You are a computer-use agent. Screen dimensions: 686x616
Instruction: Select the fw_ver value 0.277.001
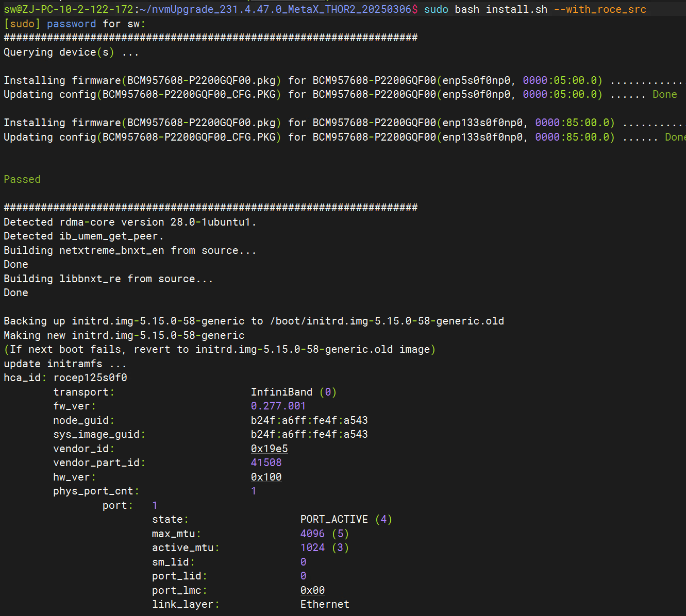(x=278, y=406)
